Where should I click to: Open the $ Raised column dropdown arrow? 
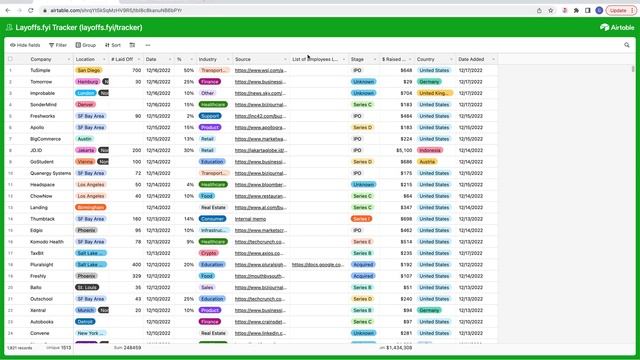click(410, 60)
